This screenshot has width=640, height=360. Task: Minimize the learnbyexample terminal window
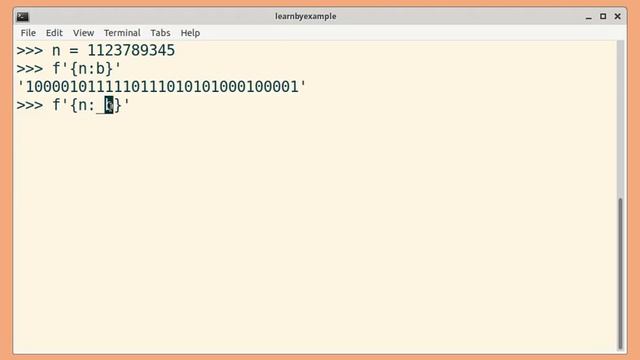coord(588,17)
